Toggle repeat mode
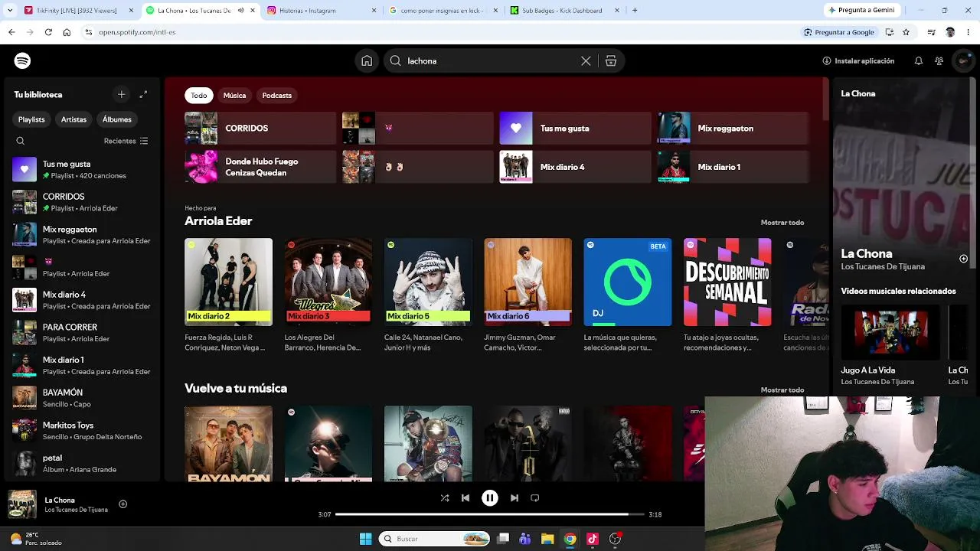Image resolution: width=980 pixels, height=551 pixels. [x=535, y=498]
